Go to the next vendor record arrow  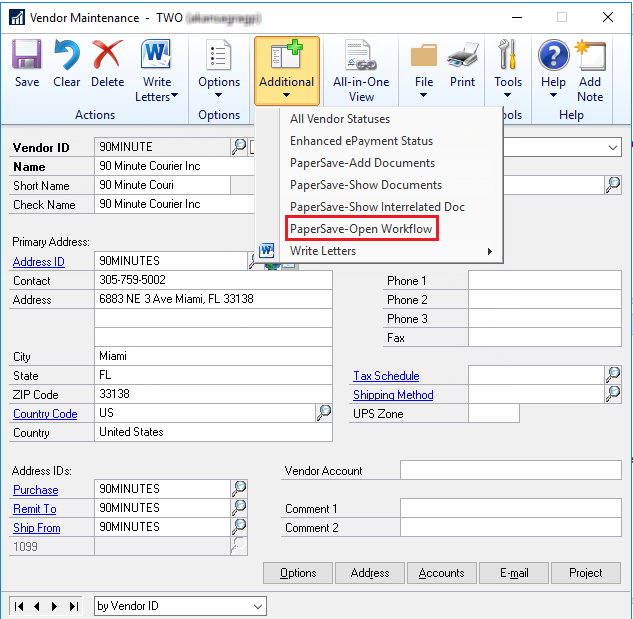pos(55,606)
